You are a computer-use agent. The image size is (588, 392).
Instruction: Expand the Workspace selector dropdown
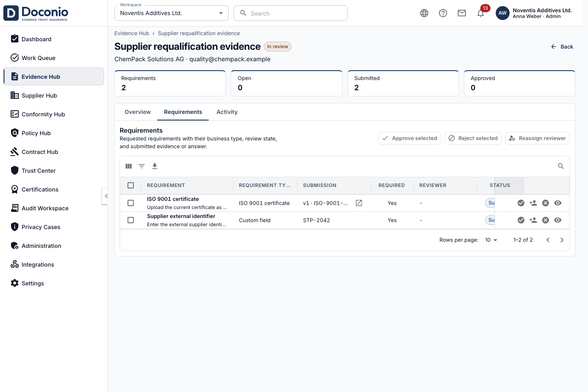tap(171, 13)
